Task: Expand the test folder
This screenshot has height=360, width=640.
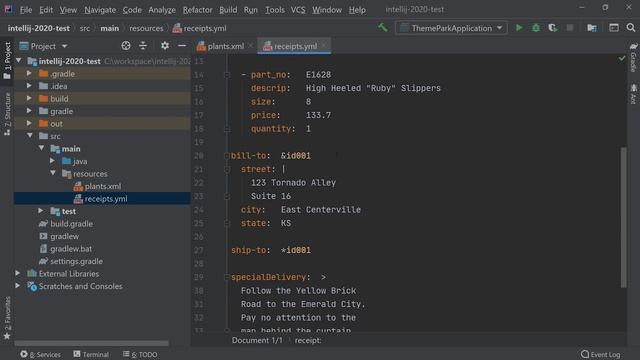Action: [41, 211]
